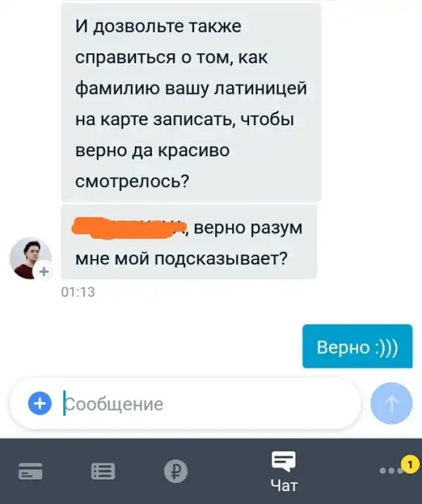This screenshot has width=422, height=504.
Task: Tap the small plus badge on avatar
Action: pyautogui.click(x=44, y=271)
